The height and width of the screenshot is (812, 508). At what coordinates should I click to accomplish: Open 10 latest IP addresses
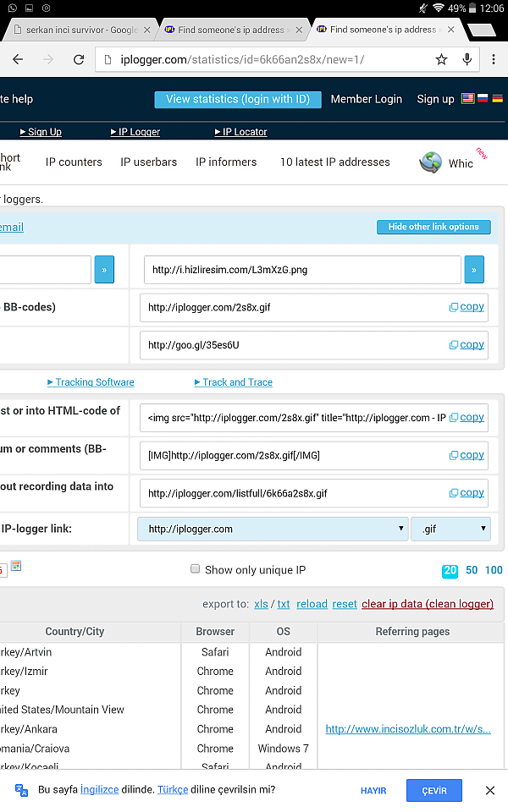335,162
